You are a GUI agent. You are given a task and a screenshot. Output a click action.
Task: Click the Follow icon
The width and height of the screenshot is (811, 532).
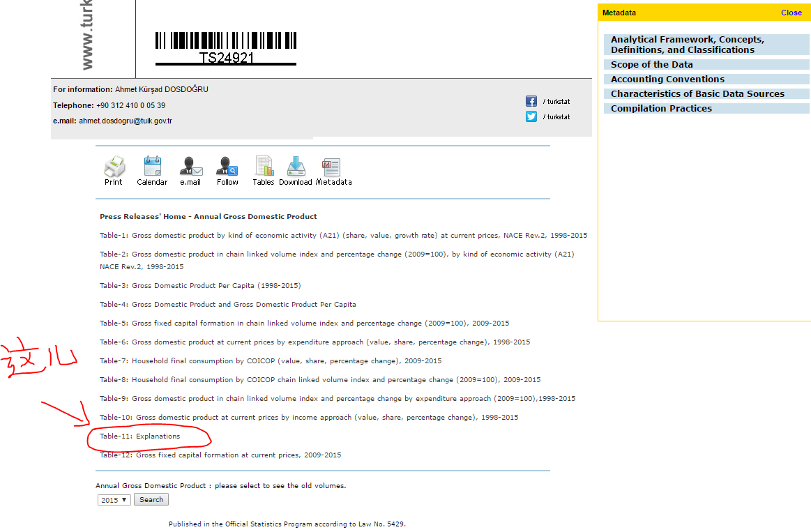(x=227, y=167)
